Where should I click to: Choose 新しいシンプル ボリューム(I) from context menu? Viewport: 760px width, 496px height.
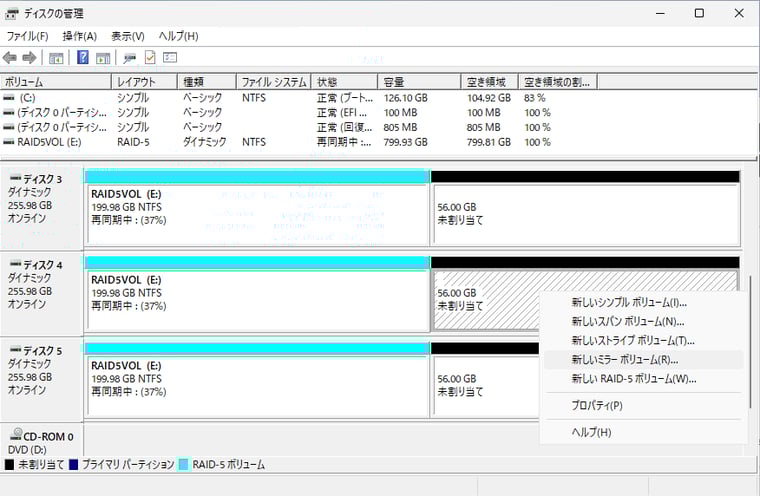(629, 302)
